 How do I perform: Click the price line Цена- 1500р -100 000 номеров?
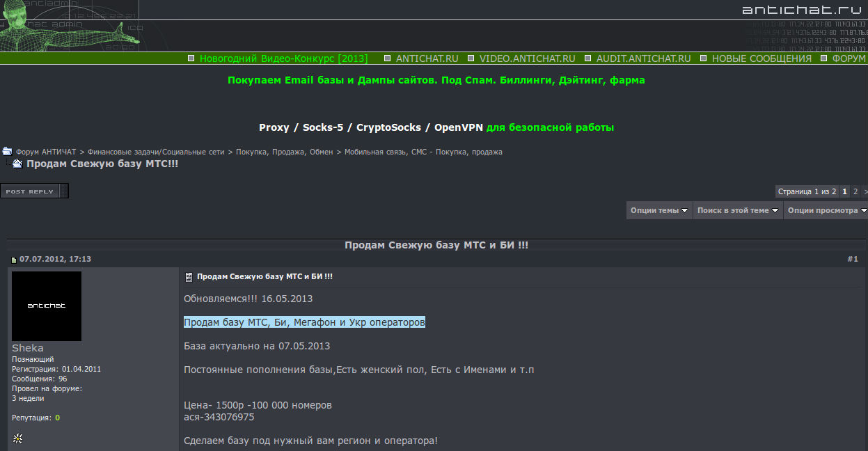coord(258,405)
